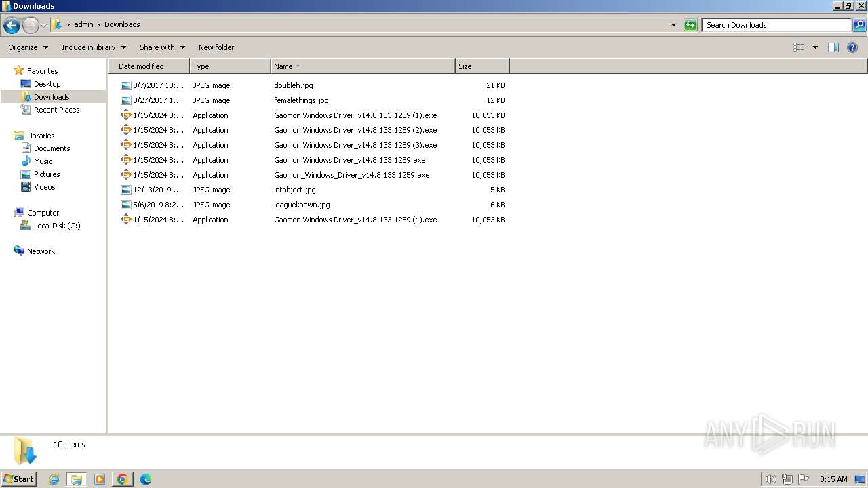Select Favorites in the navigation pane
Viewport: 868px width, 488px height.
point(42,71)
